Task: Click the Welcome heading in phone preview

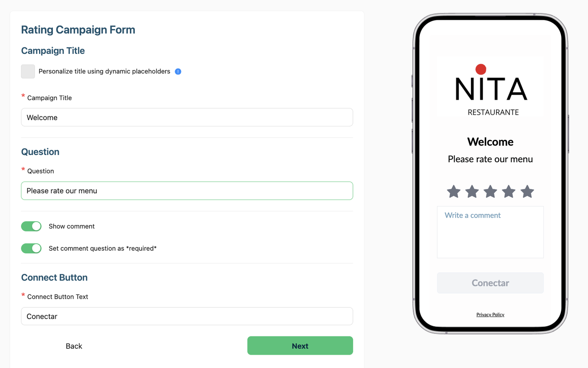Action: (490, 142)
